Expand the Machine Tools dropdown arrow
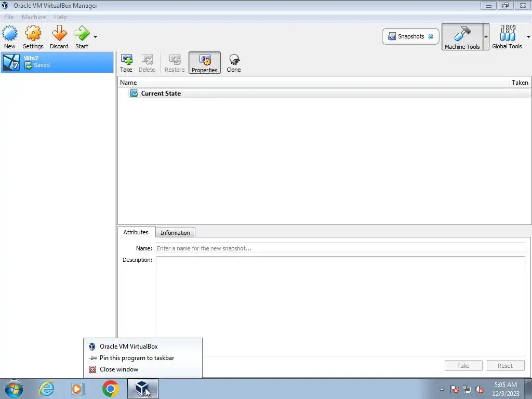The width and height of the screenshot is (532, 399). coord(486,37)
